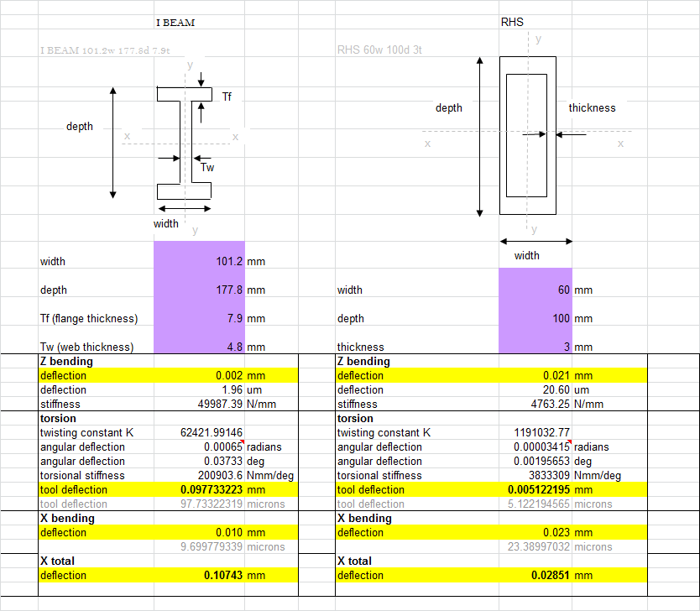Select the I beam cross-section diagram
Viewport: 700px width, 611px height.
pyautogui.click(x=184, y=143)
